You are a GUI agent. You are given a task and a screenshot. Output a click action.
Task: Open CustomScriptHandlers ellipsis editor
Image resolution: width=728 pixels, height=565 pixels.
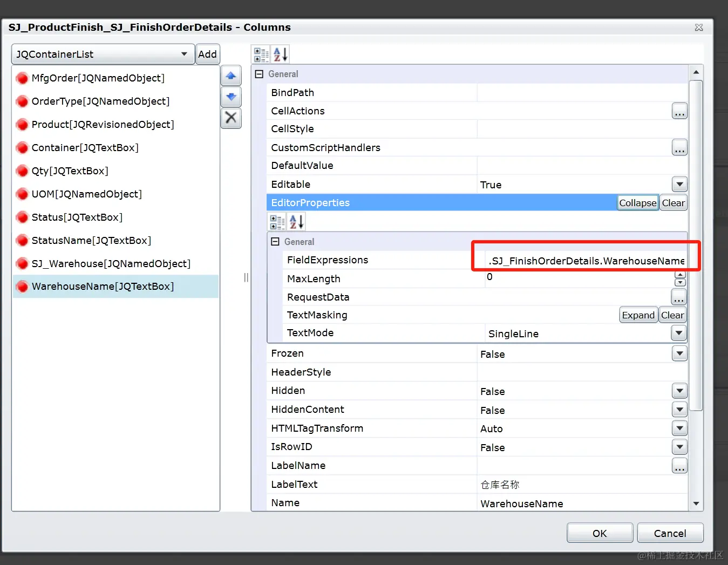point(679,147)
